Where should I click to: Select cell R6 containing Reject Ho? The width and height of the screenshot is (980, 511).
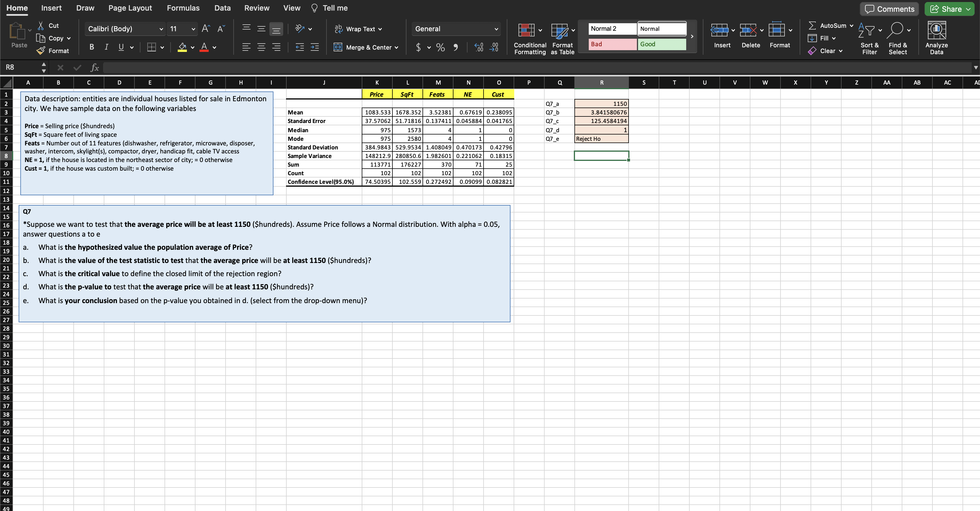601,139
